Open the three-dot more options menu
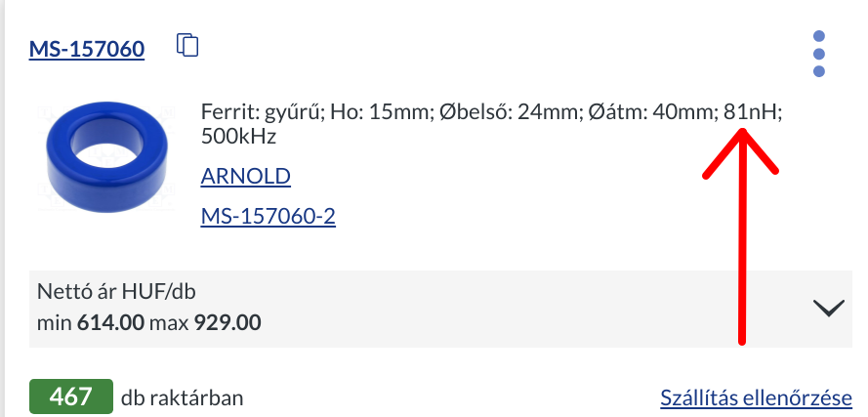The height and width of the screenshot is (417, 868). [818, 54]
